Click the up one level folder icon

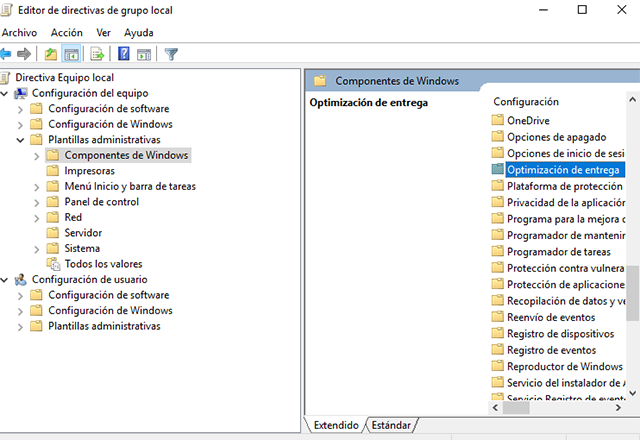click(51, 54)
